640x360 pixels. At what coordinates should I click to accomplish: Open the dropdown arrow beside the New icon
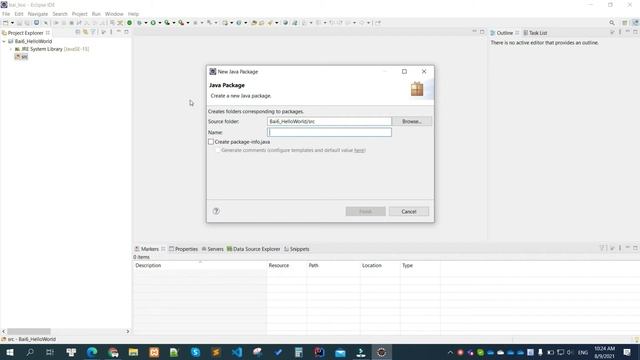12,23
